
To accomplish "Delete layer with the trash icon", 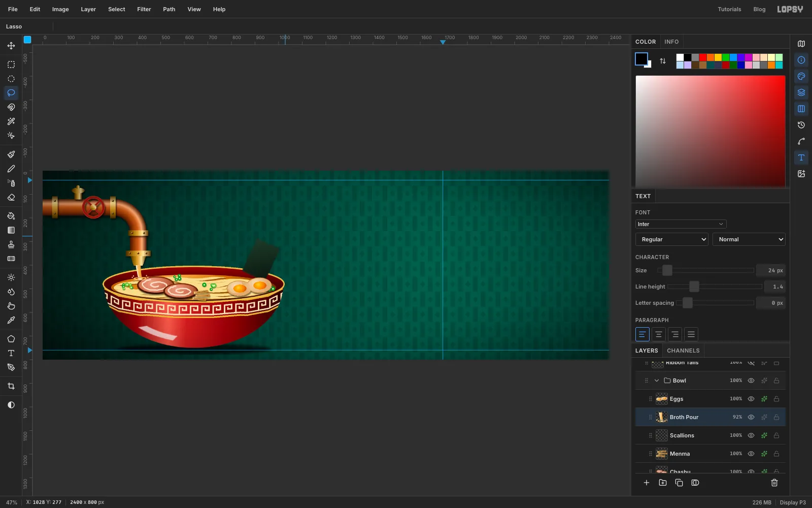I will point(774,483).
